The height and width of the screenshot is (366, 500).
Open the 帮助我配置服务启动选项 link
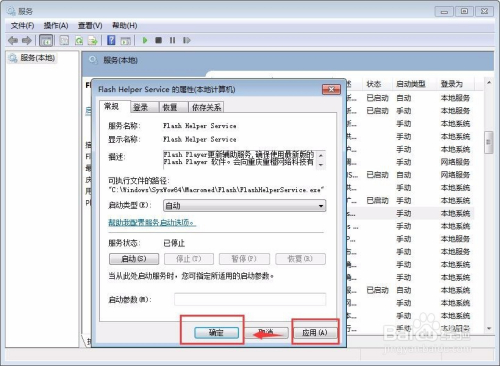152,222
